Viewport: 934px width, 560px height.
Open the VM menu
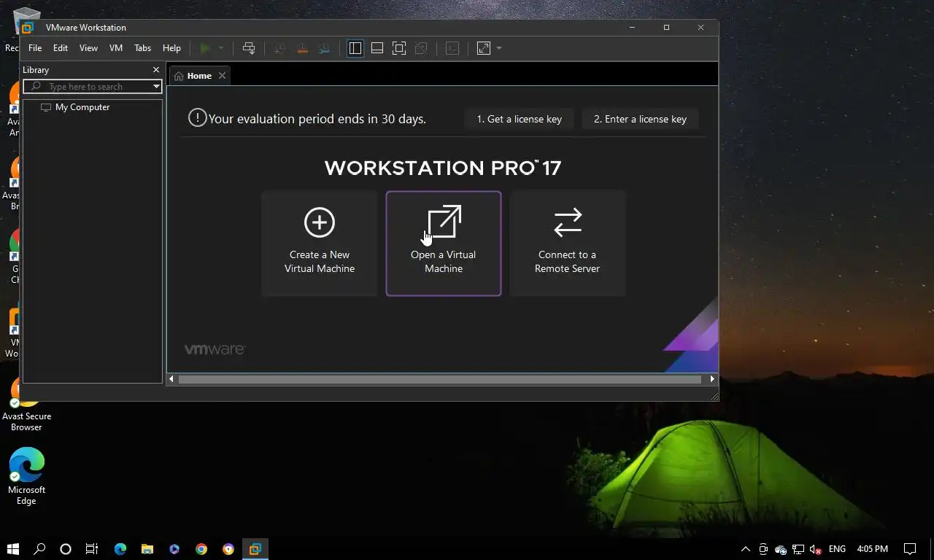116,48
